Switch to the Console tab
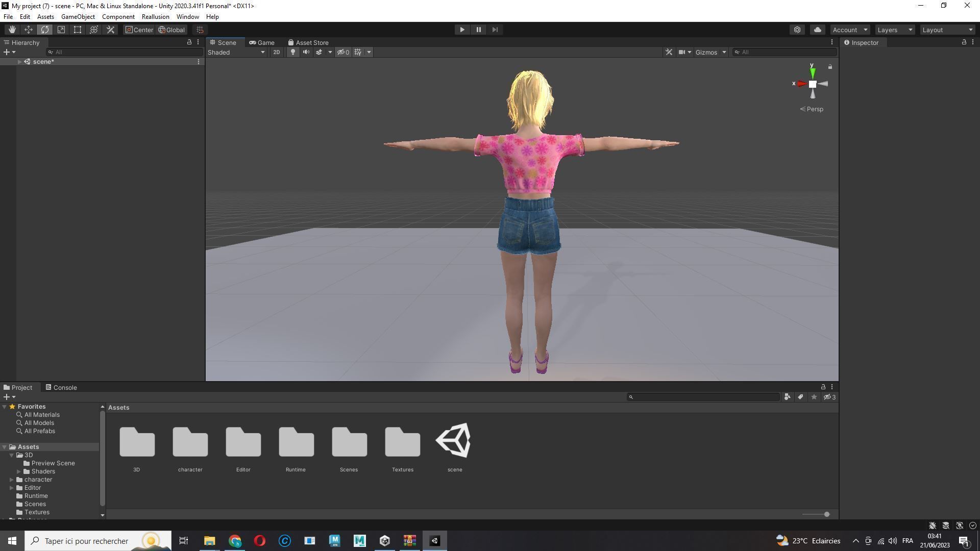The image size is (980, 551). tap(61, 387)
